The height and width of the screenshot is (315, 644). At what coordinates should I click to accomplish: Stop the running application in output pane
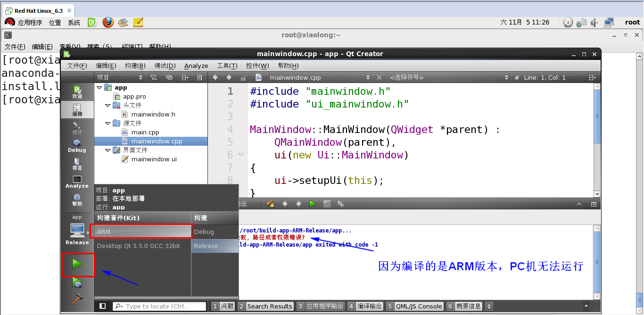327,204
